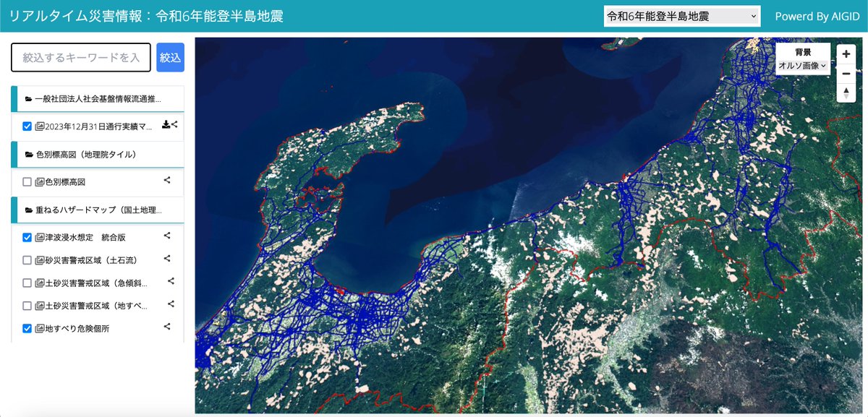The width and height of the screenshot is (868, 417).
Task: Click folder icon of 色別標高図（地理院タイル） group
Action: point(29,155)
